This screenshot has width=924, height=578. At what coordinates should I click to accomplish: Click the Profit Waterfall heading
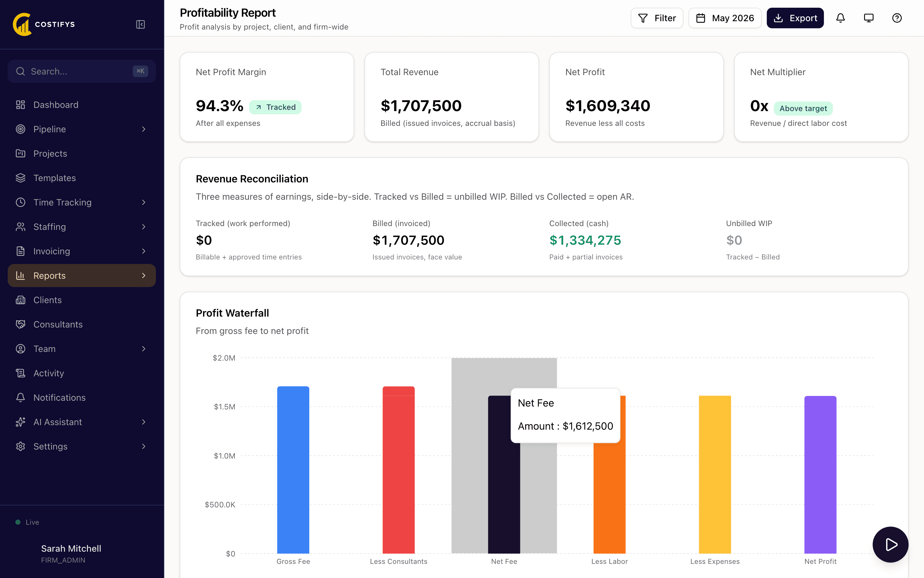pos(232,313)
